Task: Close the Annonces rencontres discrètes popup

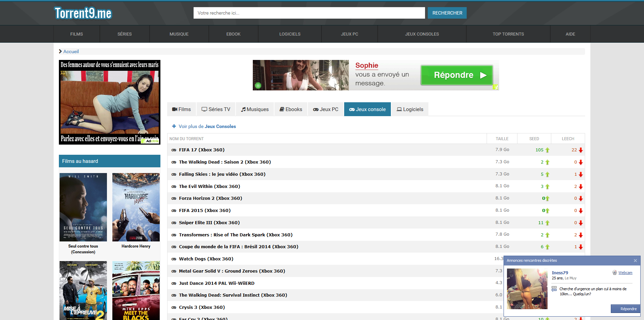Action: [635, 260]
